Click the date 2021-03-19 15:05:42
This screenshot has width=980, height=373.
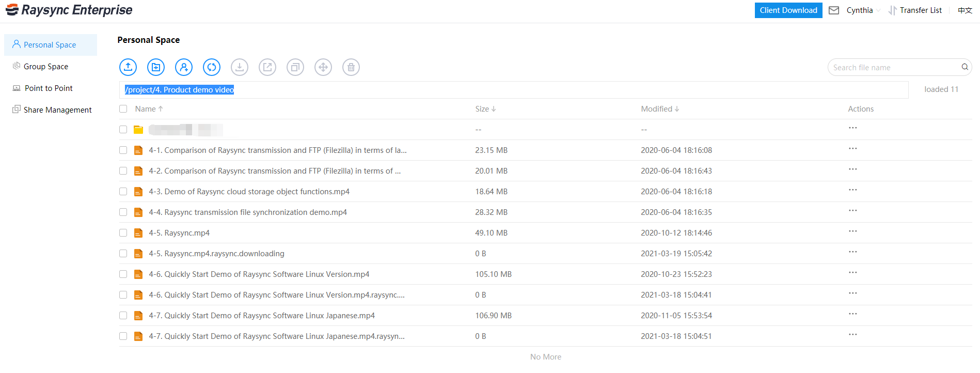point(676,254)
